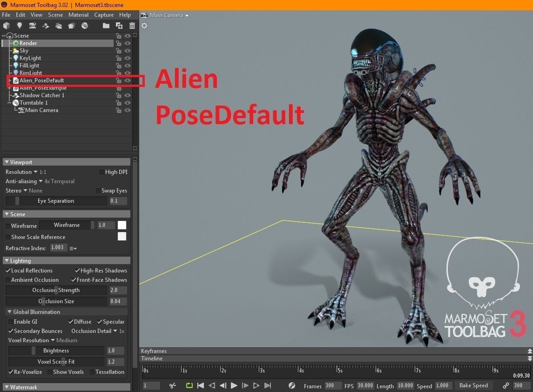Click the lock icon on the Turntable 1 row
Screen dimensions: 533x392
[x=118, y=103]
